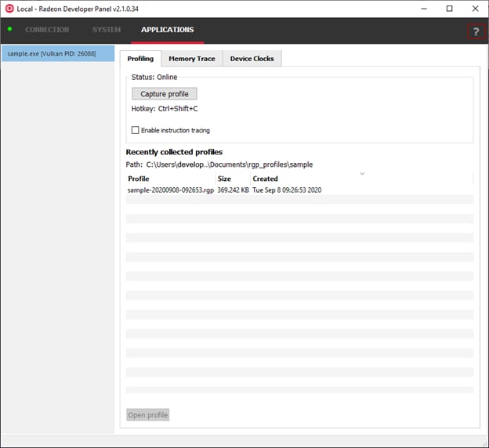Select the APPLICATIONS tab
Viewport: 489px width, 448px height.
167,31
